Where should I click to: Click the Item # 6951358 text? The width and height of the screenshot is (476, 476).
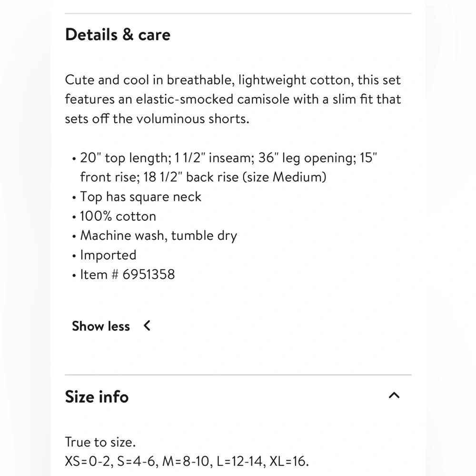pyautogui.click(x=128, y=275)
